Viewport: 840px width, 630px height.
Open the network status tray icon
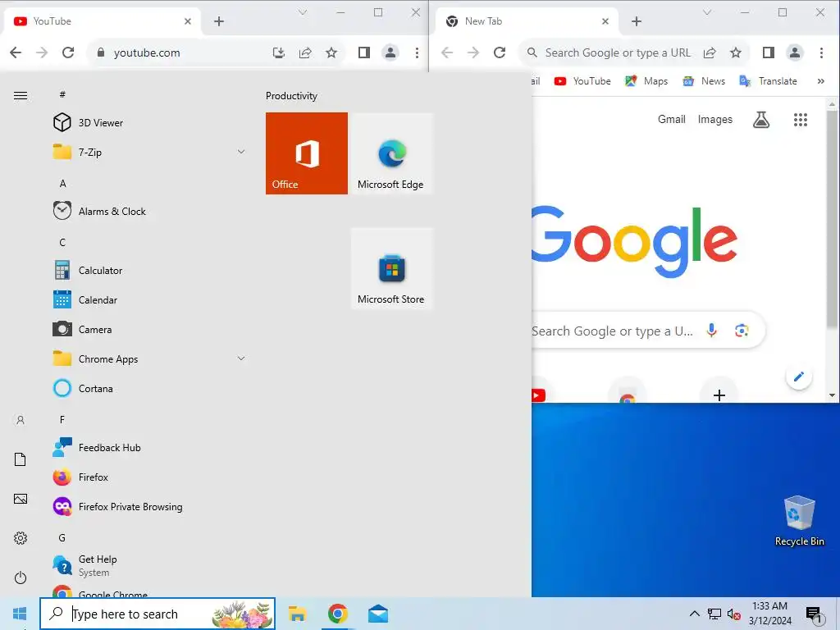714,614
